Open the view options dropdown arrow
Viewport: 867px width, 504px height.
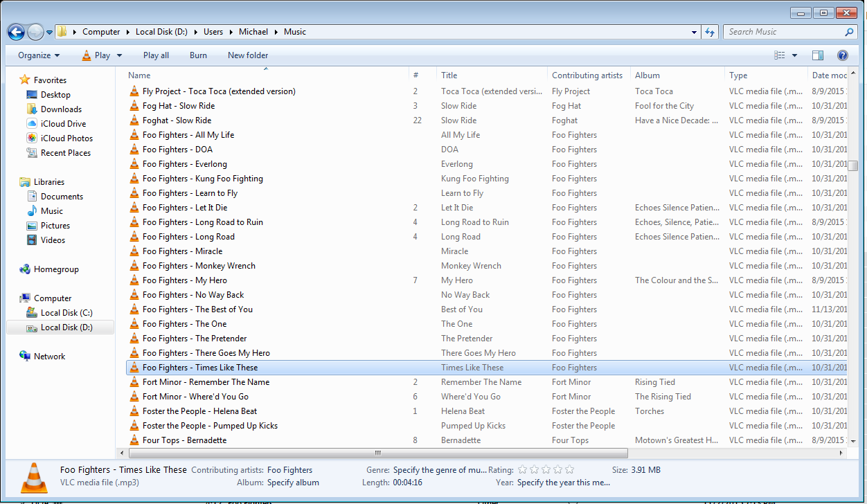[794, 55]
